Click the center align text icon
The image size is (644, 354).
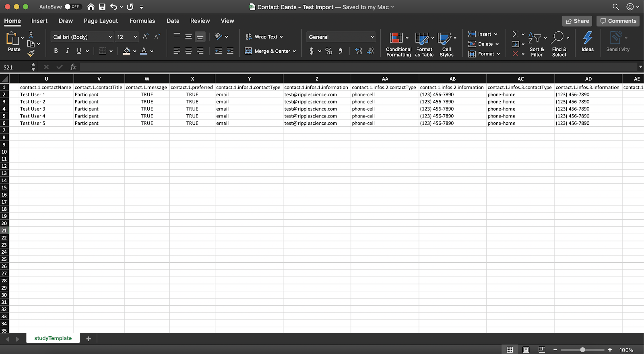click(188, 51)
